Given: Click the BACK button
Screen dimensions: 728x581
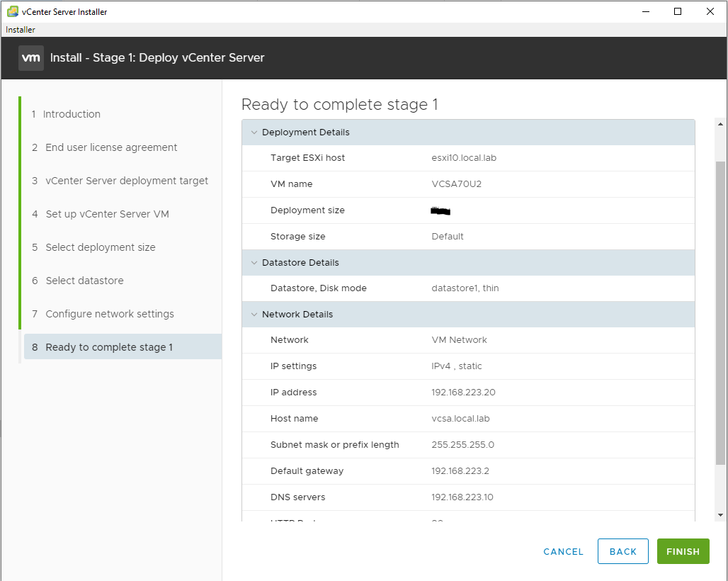Looking at the screenshot, I should point(623,551).
